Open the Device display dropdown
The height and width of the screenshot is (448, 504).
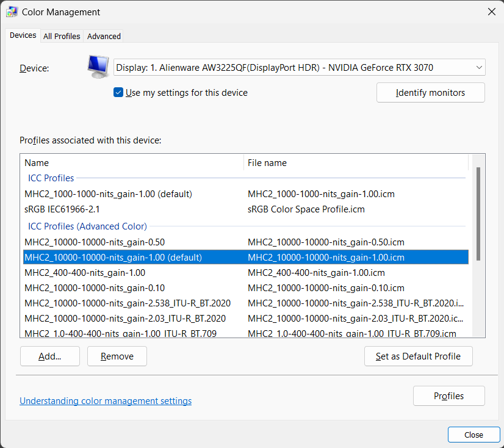300,68
